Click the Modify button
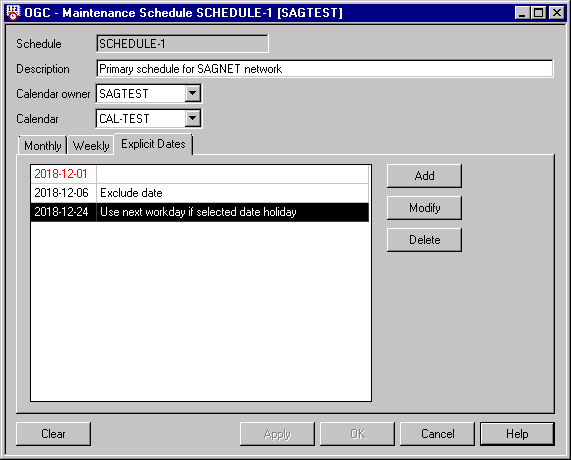The width and height of the screenshot is (571, 460). coord(424,208)
